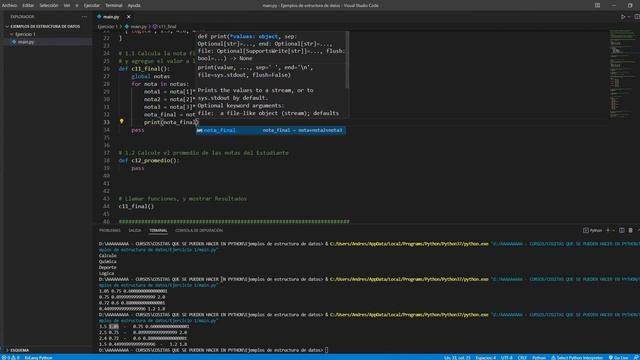Screen dimensions: 640x360
Task: Click the def c12_promedio() line
Action: [x=149, y=160]
